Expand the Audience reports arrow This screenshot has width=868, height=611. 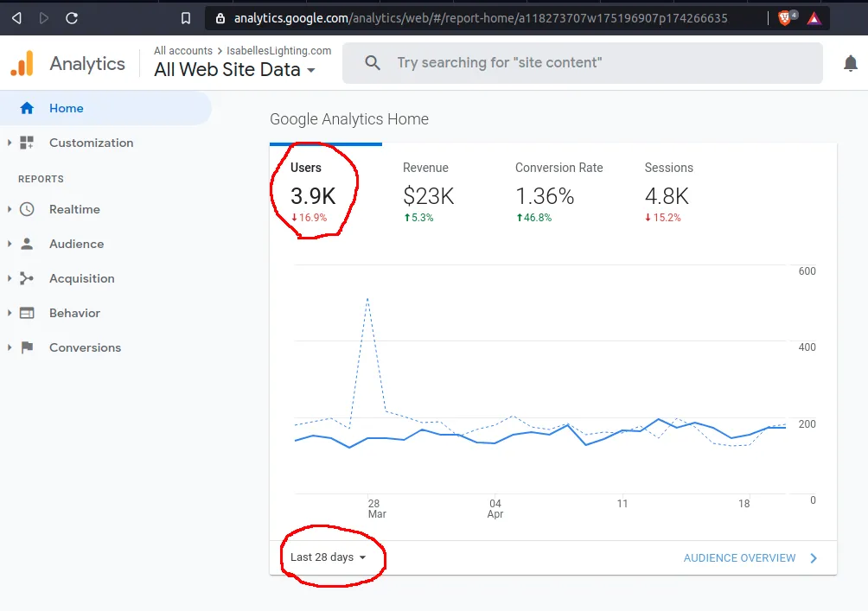point(10,244)
